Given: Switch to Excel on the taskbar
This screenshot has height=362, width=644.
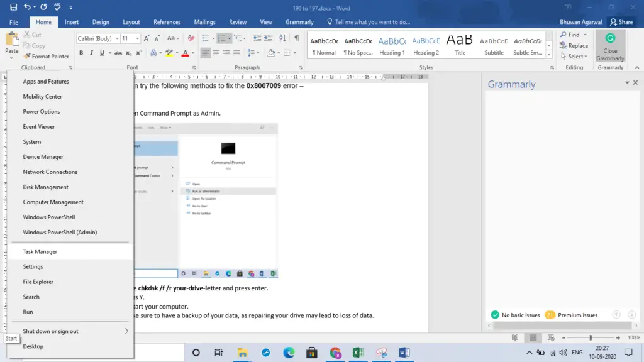Looking at the screenshot, I should coord(358,353).
